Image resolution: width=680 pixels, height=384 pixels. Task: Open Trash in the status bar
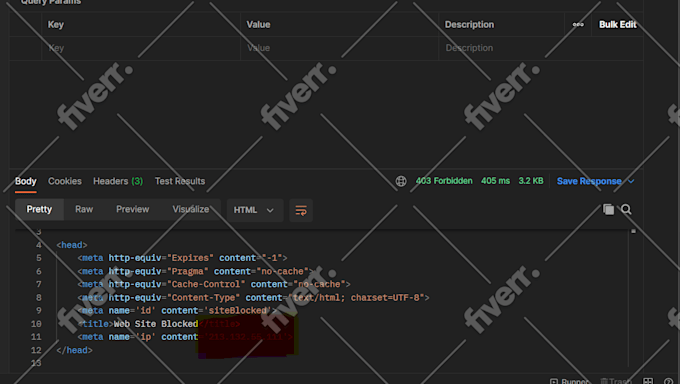pyautogui.click(x=616, y=381)
